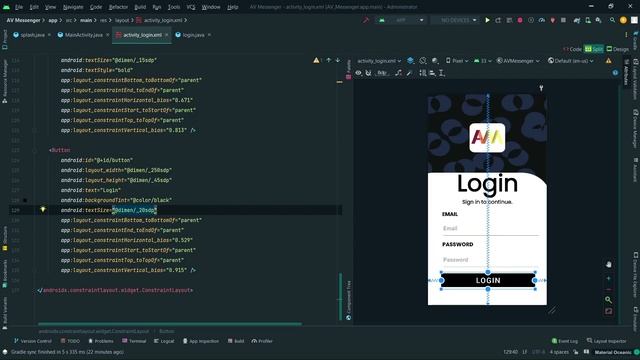Screen dimensions: 640x360
Task: Click the Email input field in preview
Action: [x=491, y=229]
